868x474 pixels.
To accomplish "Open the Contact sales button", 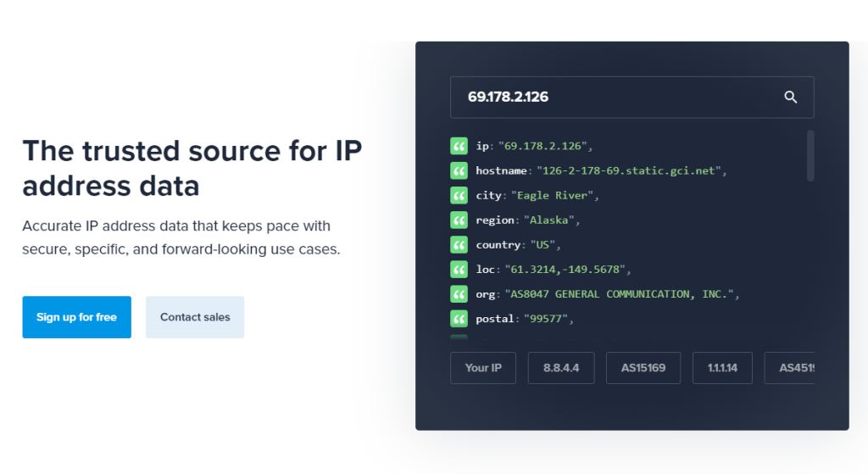I will tap(195, 317).
